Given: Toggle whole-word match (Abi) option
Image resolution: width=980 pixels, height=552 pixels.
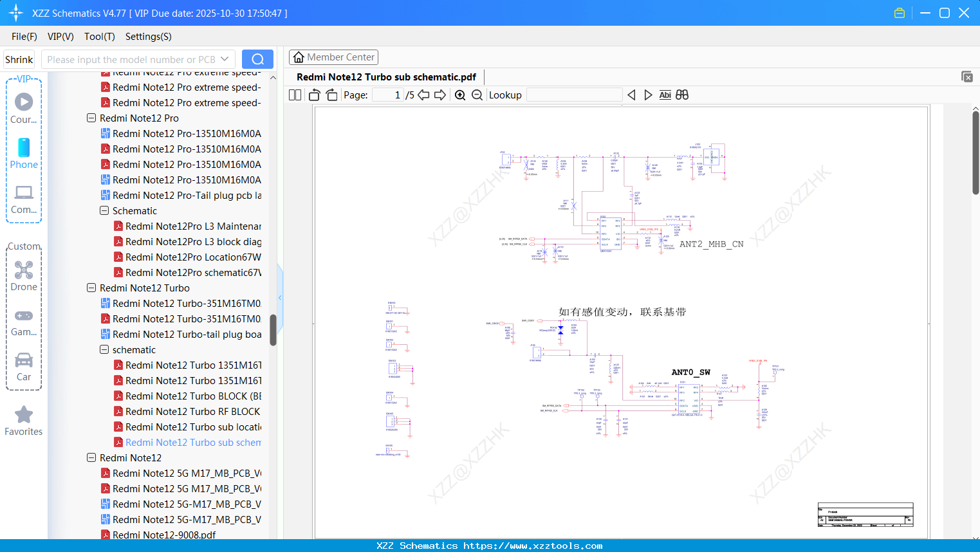Looking at the screenshot, I should (x=665, y=95).
